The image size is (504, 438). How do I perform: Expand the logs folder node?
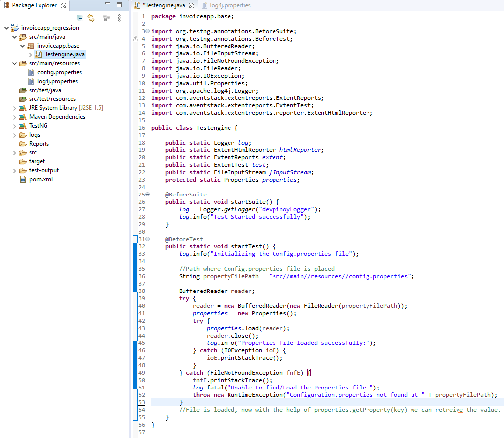[14, 135]
